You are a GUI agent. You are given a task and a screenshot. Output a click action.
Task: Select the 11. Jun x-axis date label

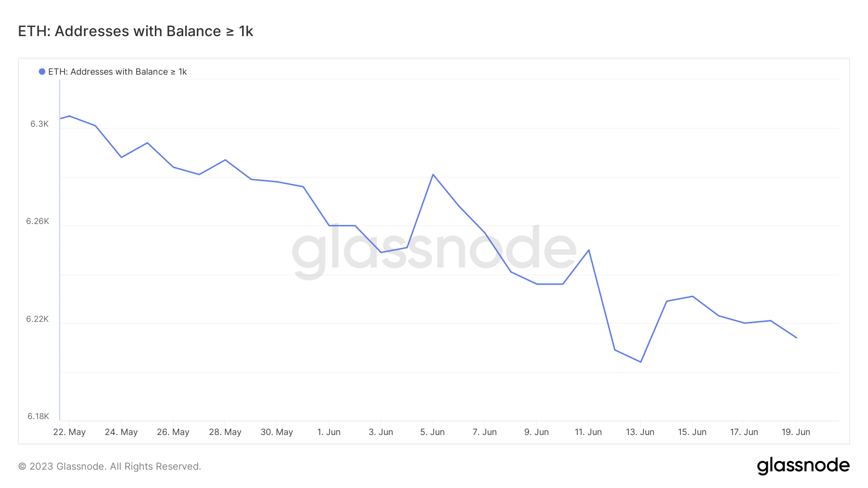[588, 432]
